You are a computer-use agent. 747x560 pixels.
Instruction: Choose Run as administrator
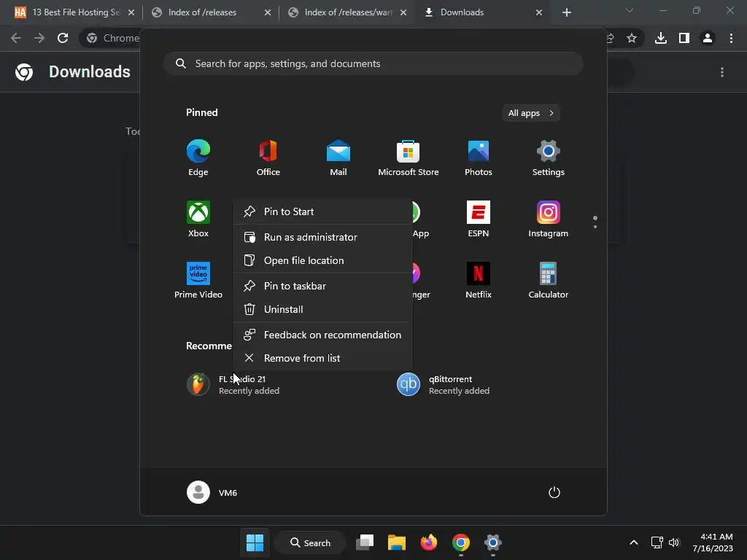(x=322, y=237)
